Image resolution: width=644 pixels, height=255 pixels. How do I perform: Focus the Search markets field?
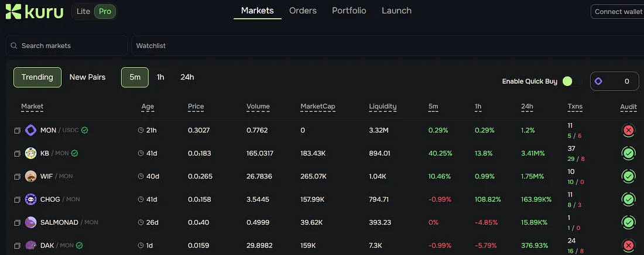pos(67,46)
